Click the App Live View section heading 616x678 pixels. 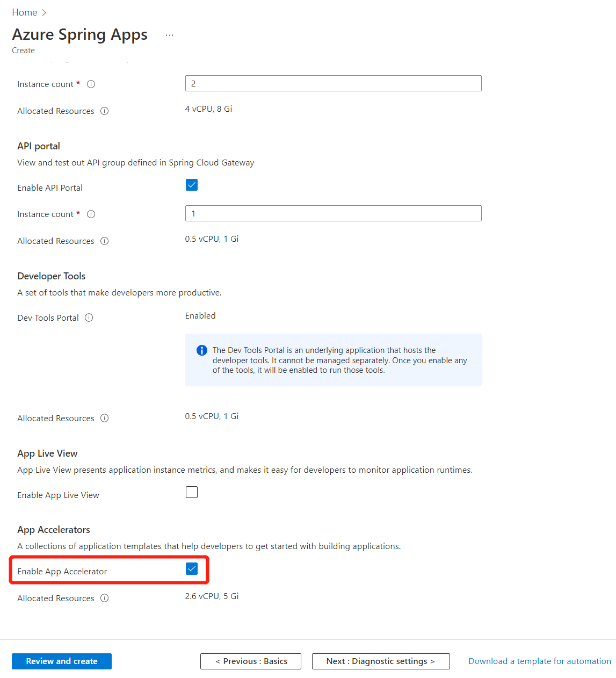47,453
